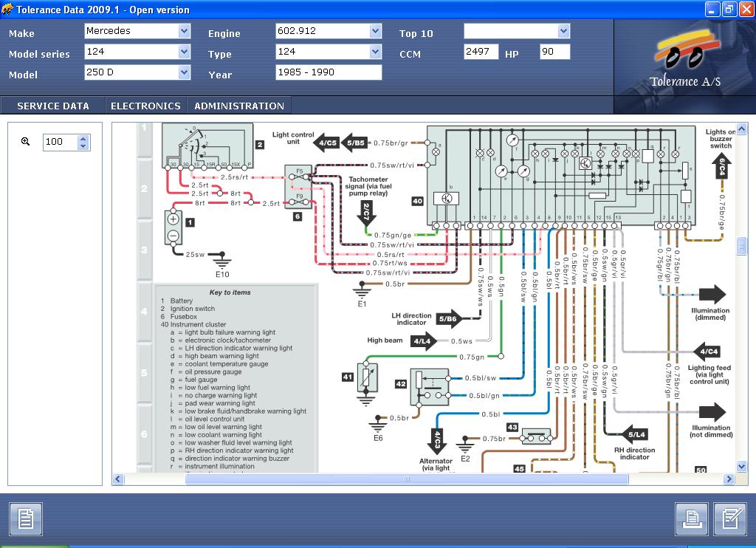Click the diagram's scroll up arrow
756x548 pixels.
(741, 129)
